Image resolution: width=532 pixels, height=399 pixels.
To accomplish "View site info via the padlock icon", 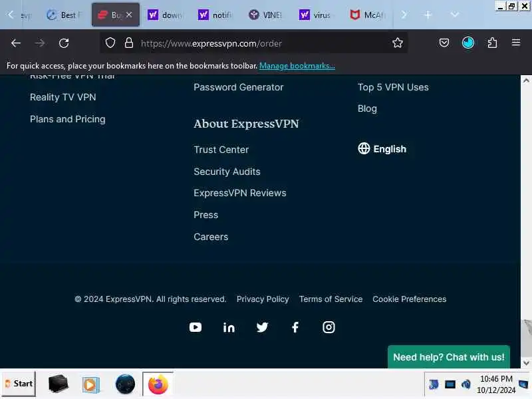I will tap(129, 43).
